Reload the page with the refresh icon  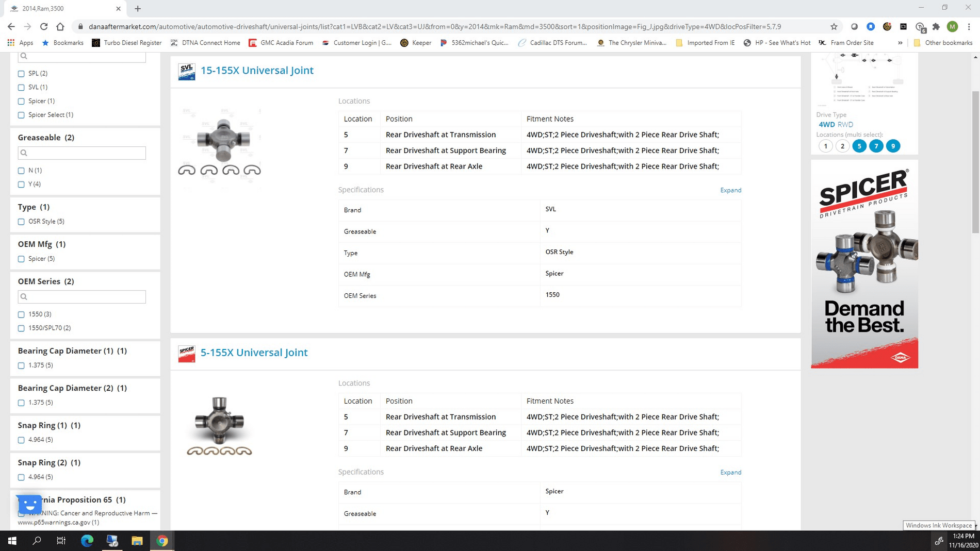click(x=44, y=26)
